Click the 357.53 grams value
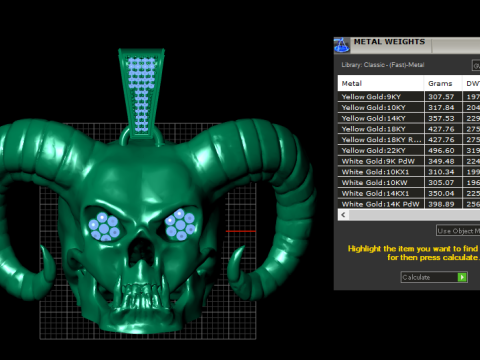The height and width of the screenshot is (360, 480). tap(441, 118)
